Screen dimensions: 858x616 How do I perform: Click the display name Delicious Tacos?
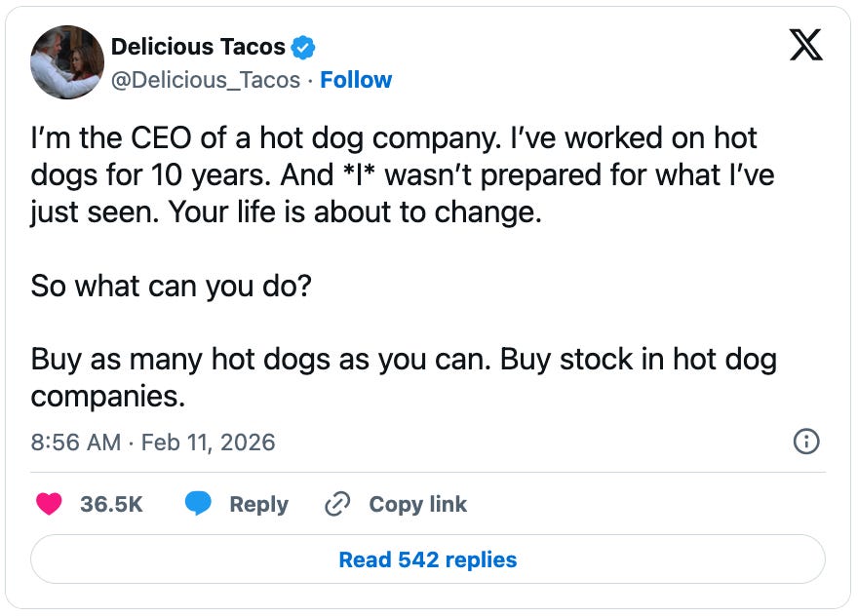201,46
